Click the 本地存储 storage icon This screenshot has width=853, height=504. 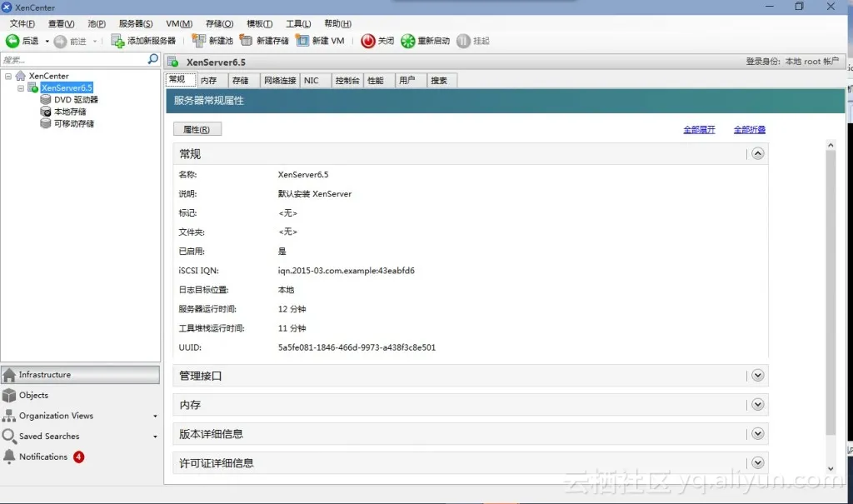tap(46, 112)
